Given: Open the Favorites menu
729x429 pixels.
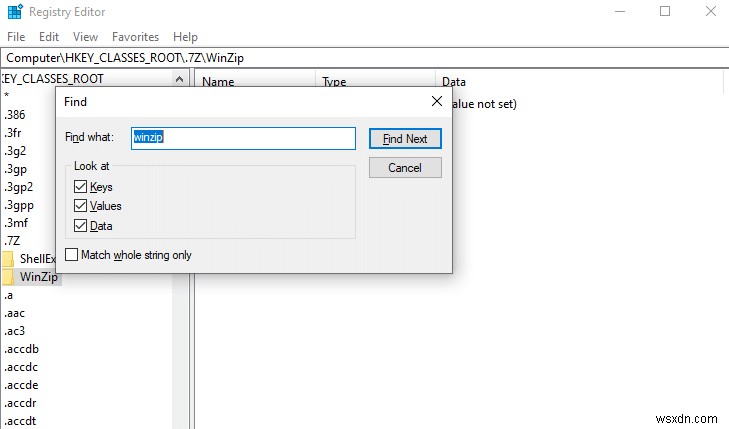Looking at the screenshot, I should (135, 37).
